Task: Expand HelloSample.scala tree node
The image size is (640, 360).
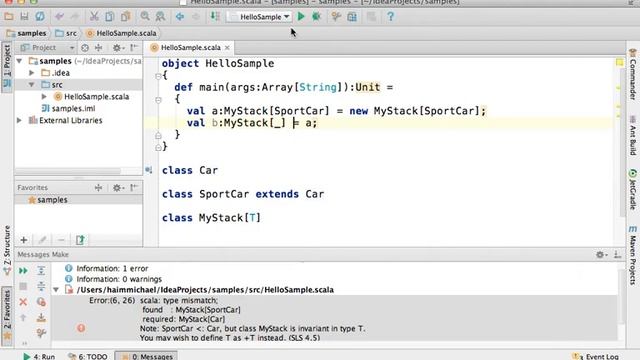Action: point(44,97)
